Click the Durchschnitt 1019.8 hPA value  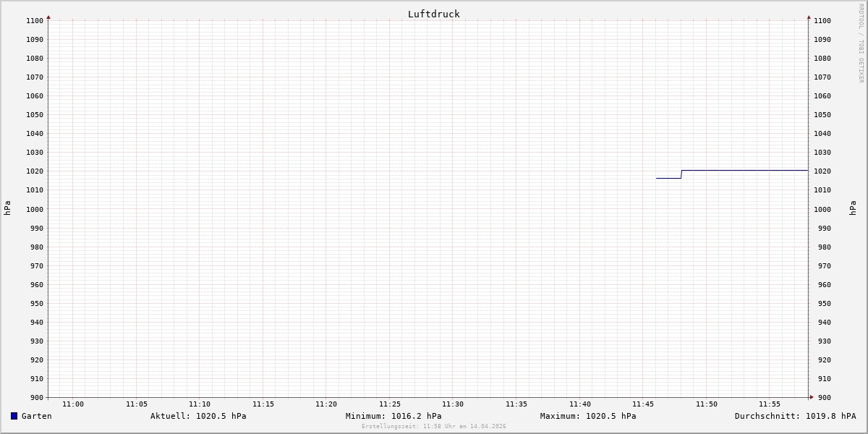(795, 416)
